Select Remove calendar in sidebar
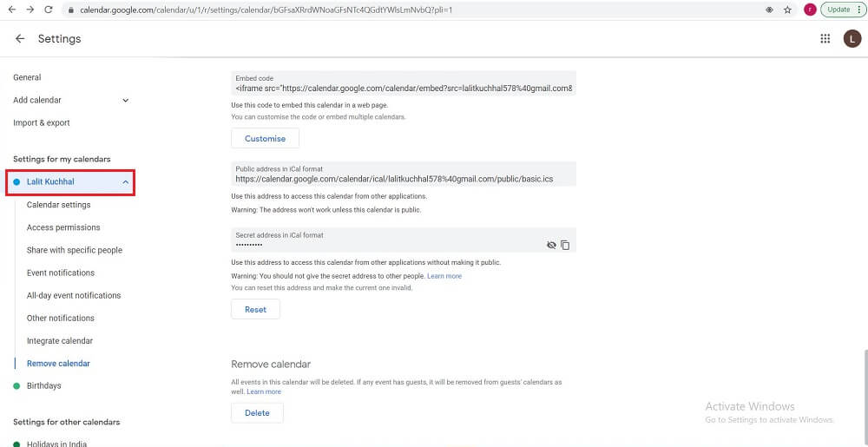Screen dimensions: 868x447 point(59,364)
